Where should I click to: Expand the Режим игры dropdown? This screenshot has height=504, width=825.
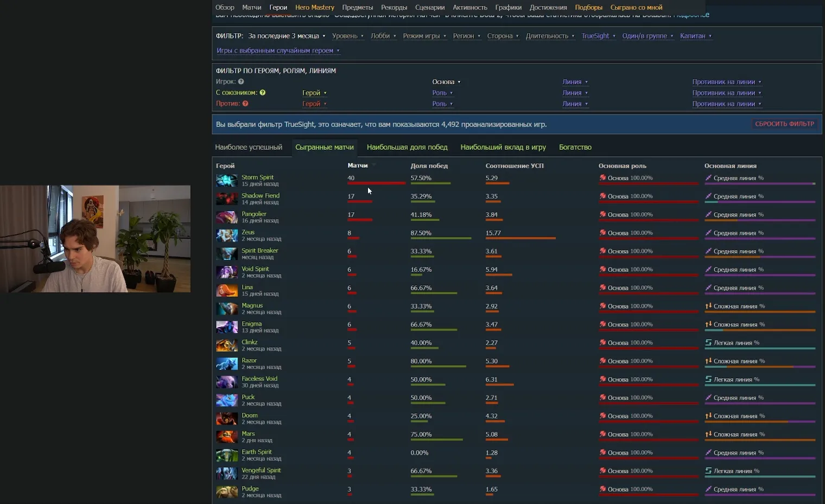click(x=424, y=36)
